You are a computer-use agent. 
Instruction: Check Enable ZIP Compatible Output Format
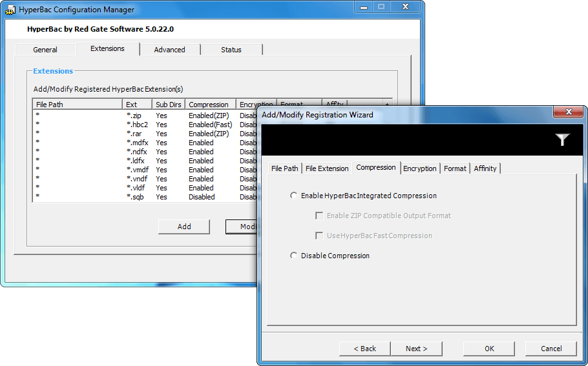tap(319, 216)
